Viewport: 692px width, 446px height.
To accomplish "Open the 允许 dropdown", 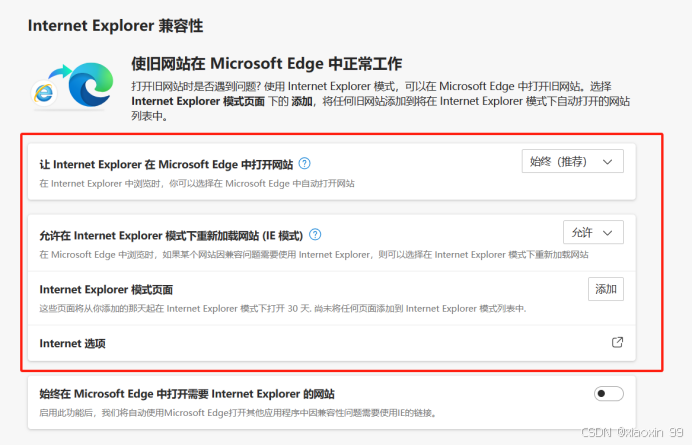I will (x=593, y=232).
